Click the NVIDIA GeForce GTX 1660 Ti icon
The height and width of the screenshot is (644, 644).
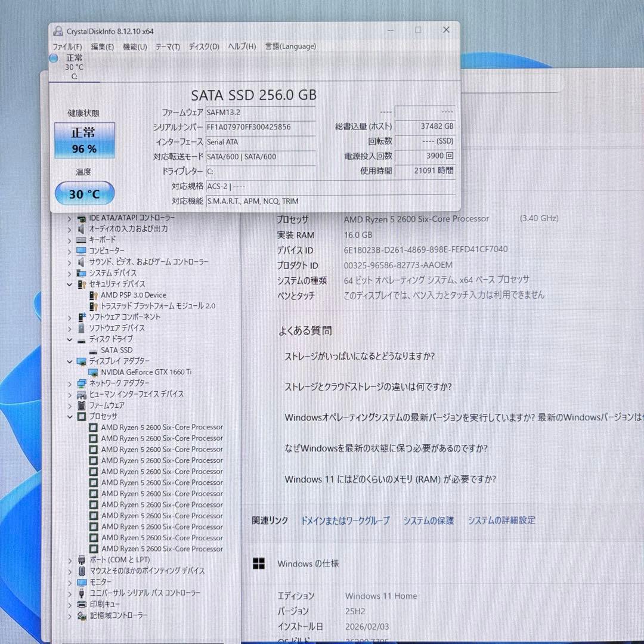[x=94, y=372]
